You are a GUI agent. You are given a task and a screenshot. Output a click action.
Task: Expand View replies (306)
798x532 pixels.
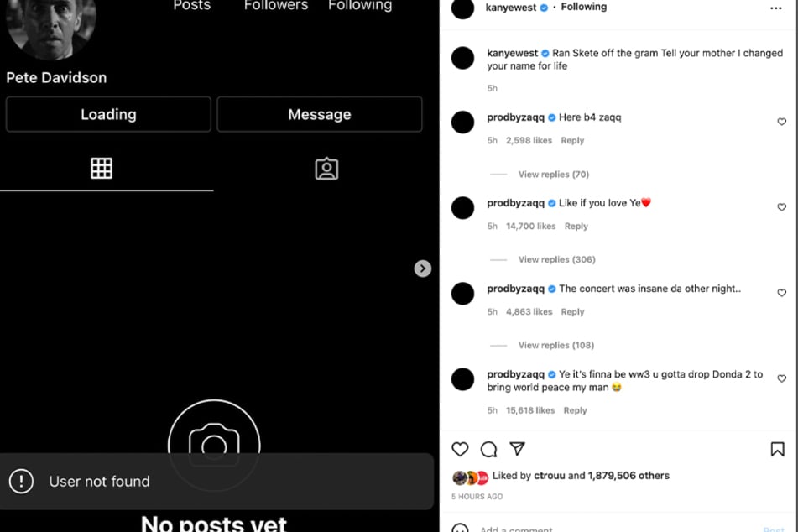(556, 259)
